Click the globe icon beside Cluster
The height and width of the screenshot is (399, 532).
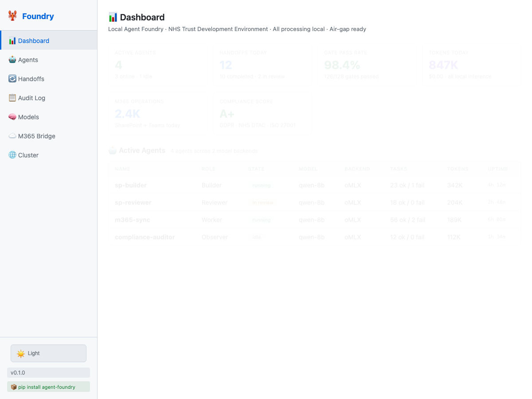(12, 155)
